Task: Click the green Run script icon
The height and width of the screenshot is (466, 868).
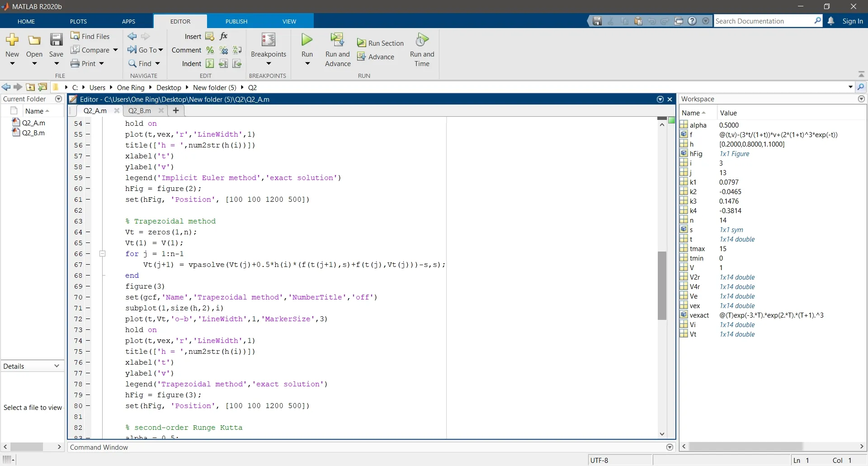Action: (307, 40)
